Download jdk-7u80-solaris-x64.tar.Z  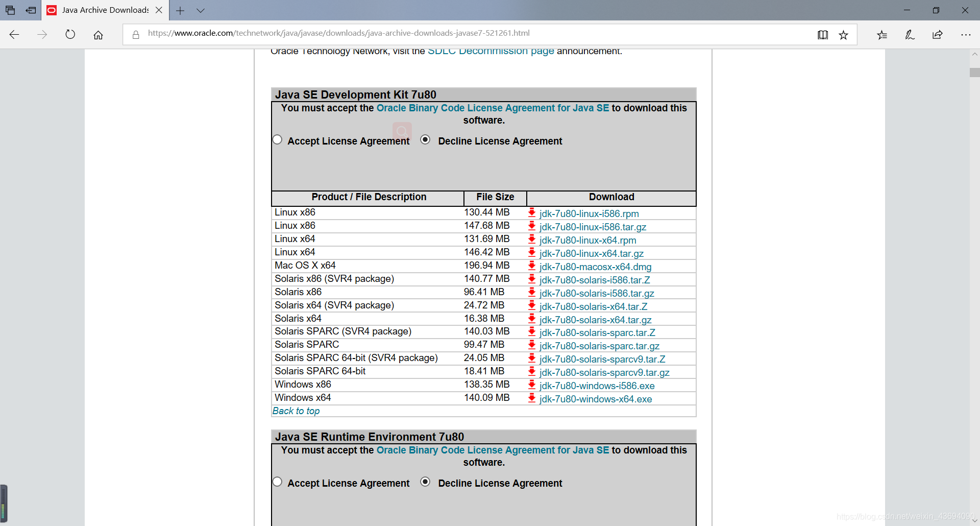point(593,307)
